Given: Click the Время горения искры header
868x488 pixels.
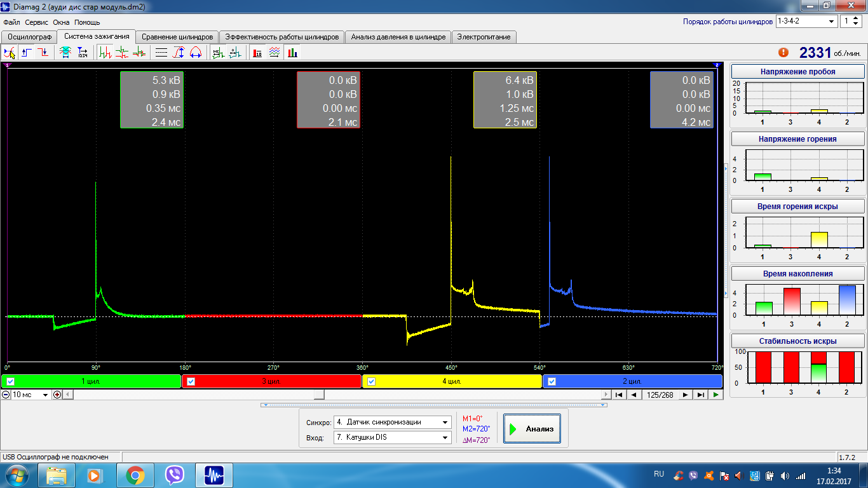Looking at the screenshot, I should point(797,207).
